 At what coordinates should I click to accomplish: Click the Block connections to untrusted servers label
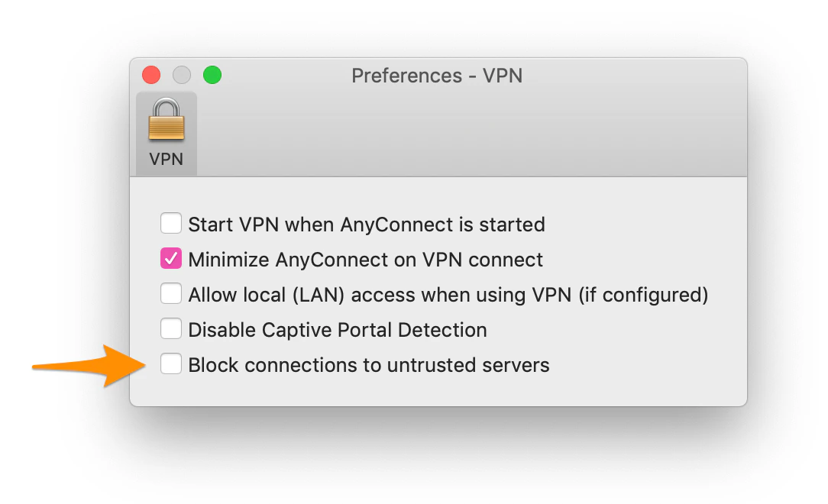[x=369, y=364]
